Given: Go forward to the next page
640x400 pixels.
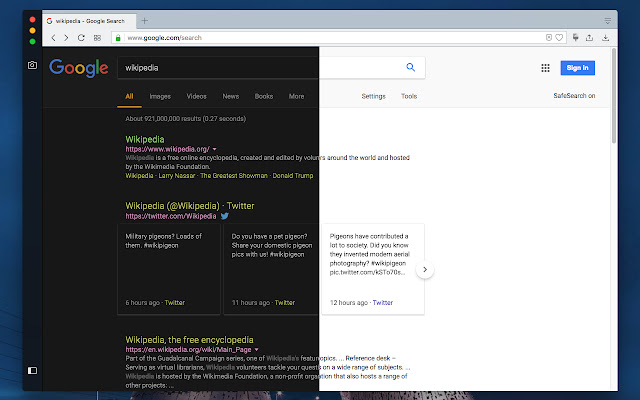Looking at the screenshot, I should [66, 38].
